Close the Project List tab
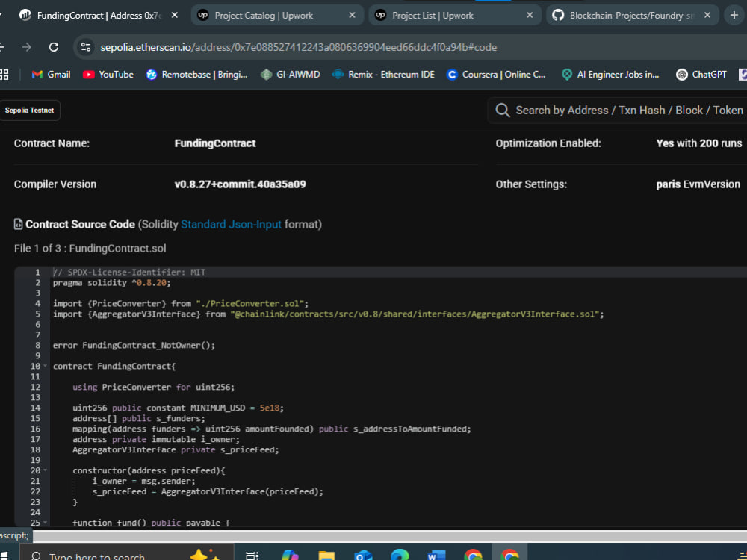 (530, 15)
